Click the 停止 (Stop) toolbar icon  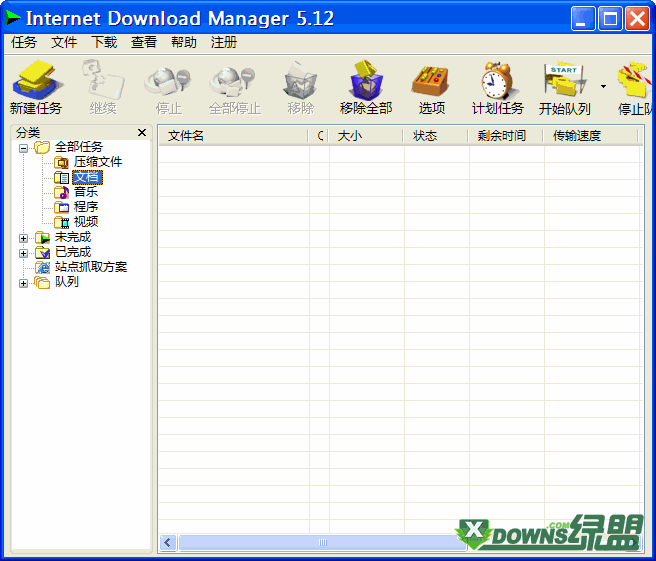point(168,82)
